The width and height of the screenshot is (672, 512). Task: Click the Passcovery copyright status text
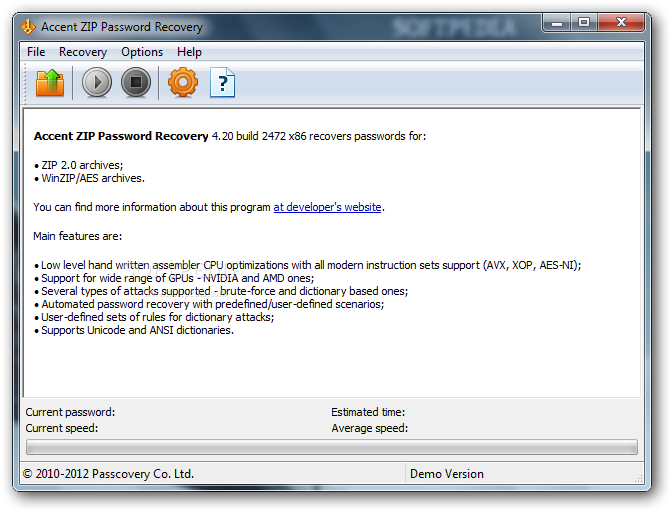pyautogui.click(x=108, y=474)
